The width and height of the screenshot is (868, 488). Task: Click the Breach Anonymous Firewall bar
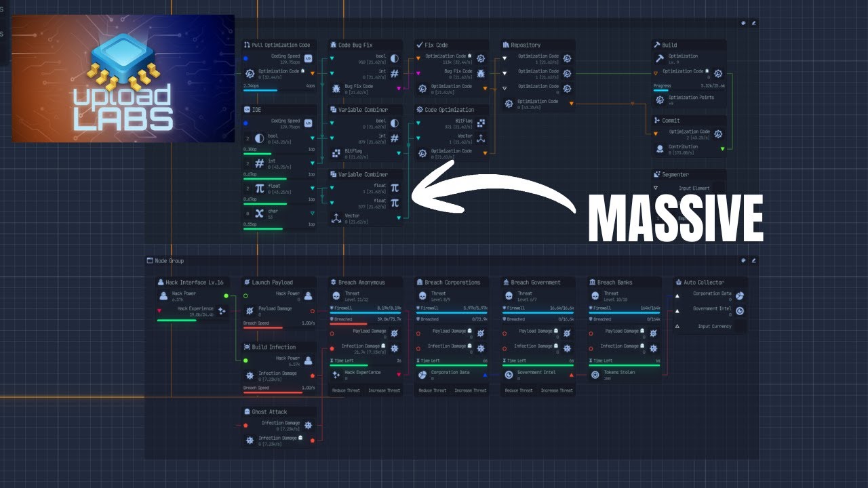[x=366, y=313]
